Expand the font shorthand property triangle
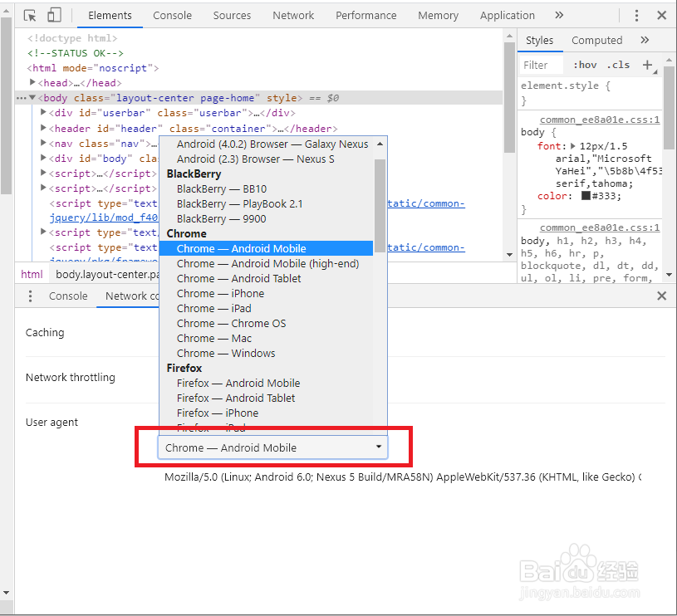This screenshot has height=616, width=677. 573,146
